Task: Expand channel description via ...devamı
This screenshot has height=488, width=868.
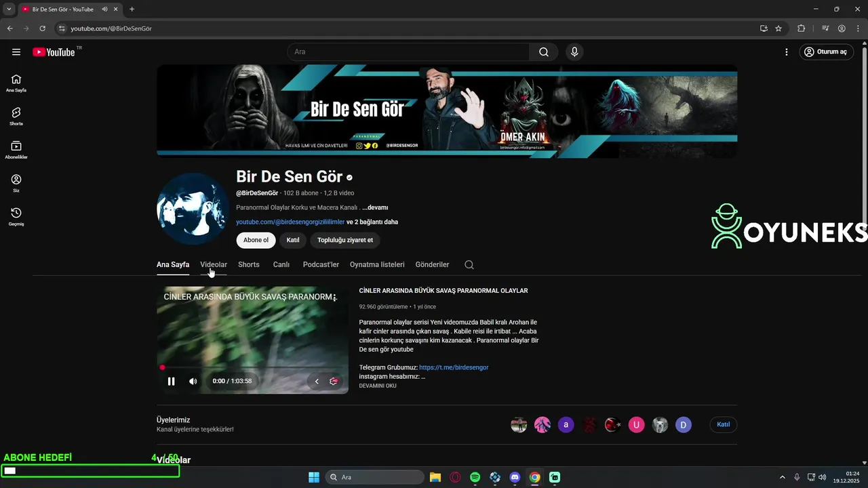Action: [375, 207]
